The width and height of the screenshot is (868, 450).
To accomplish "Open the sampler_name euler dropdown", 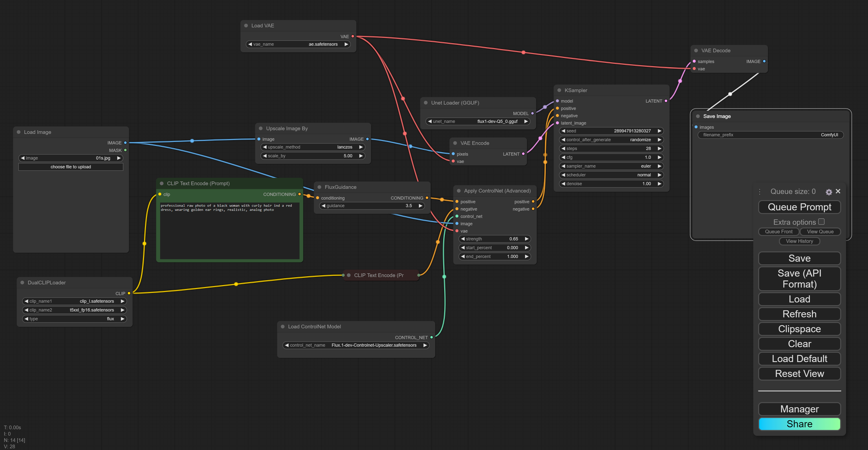I will pos(611,166).
